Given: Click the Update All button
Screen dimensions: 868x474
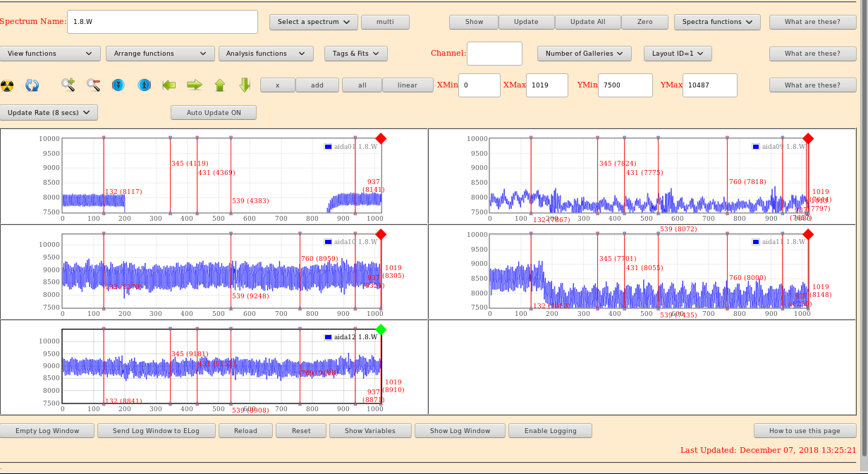Looking at the screenshot, I should click(x=587, y=22).
